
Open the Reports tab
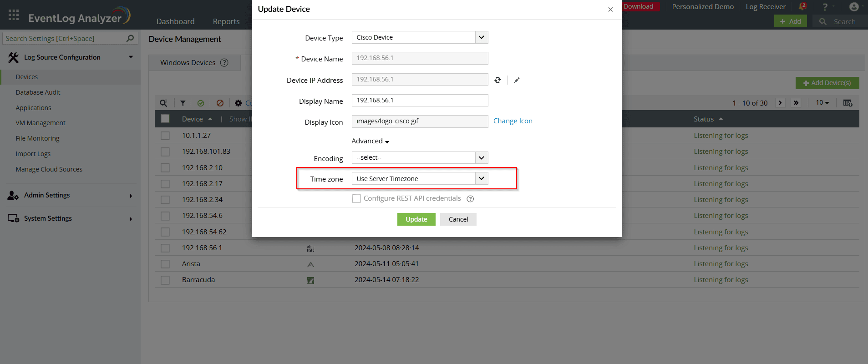click(226, 21)
